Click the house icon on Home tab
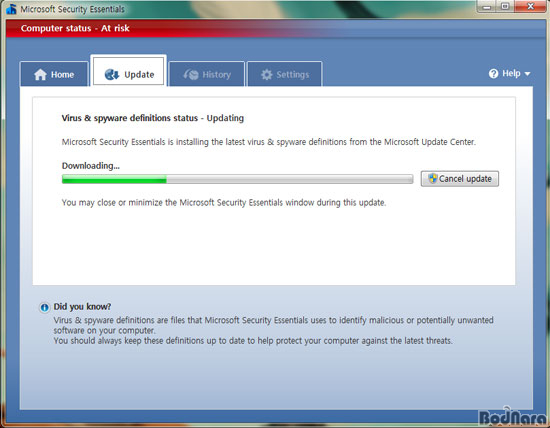Viewport: 550px width, 428px height. click(40, 74)
